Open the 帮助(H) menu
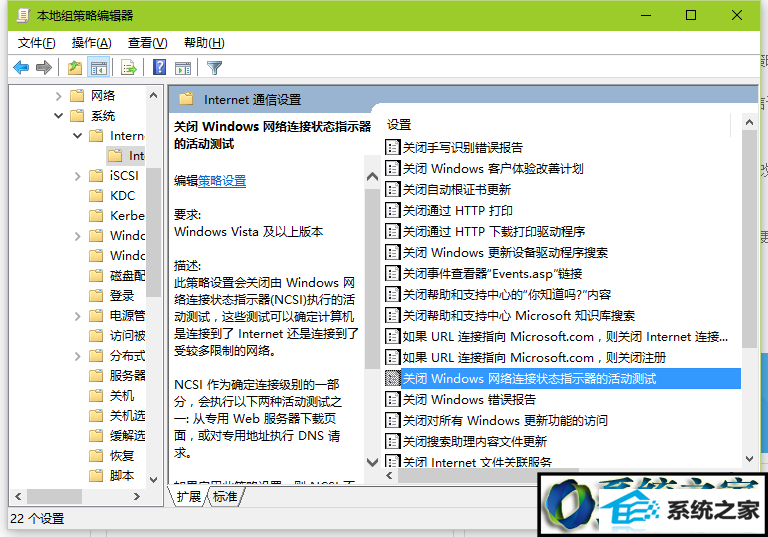Viewport: 768px width, 537px height. point(204,43)
